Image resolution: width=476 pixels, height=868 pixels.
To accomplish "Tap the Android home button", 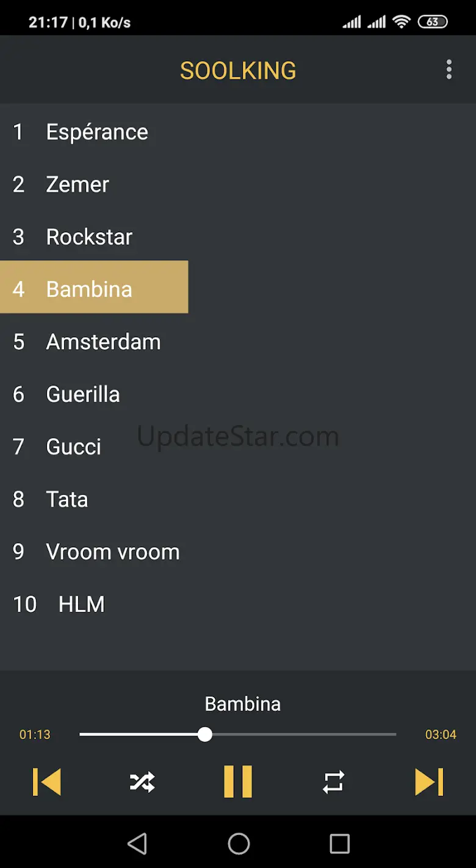I will click(239, 844).
